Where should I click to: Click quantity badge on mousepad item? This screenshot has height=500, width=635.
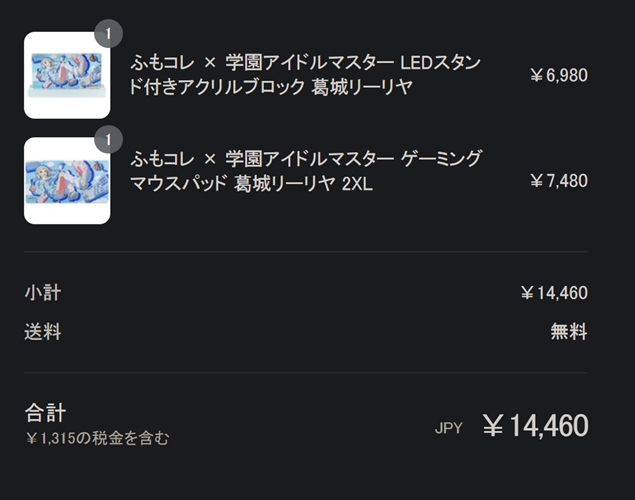coord(108,139)
